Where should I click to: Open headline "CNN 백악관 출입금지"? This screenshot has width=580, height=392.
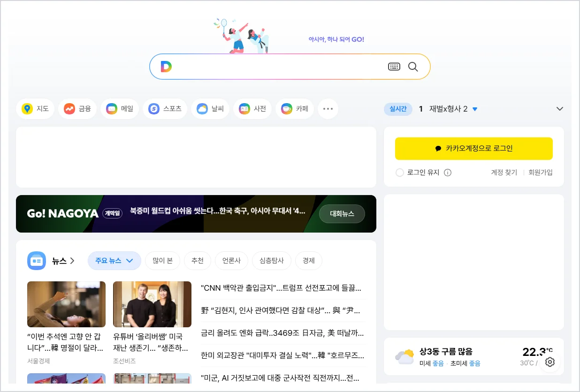coord(281,288)
